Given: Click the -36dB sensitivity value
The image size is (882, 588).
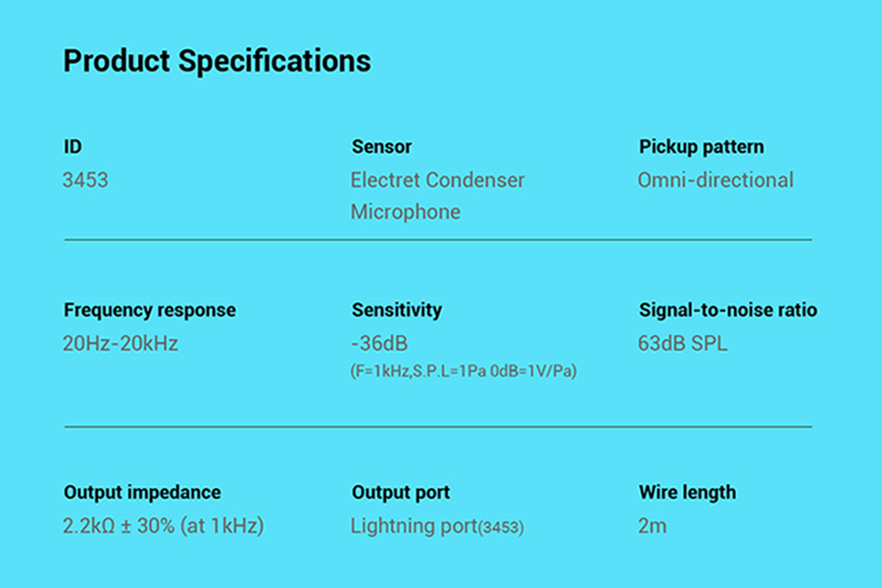Looking at the screenshot, I should pos(379,343).
